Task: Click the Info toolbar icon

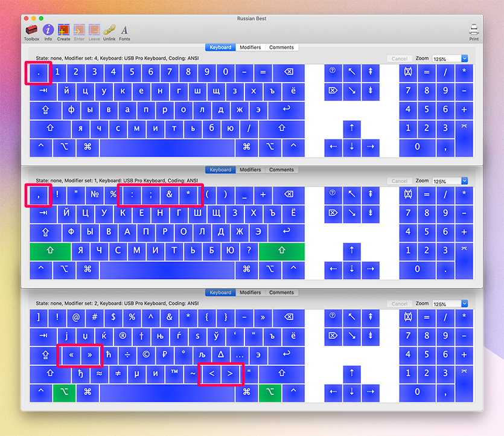Action: (48, 30)
